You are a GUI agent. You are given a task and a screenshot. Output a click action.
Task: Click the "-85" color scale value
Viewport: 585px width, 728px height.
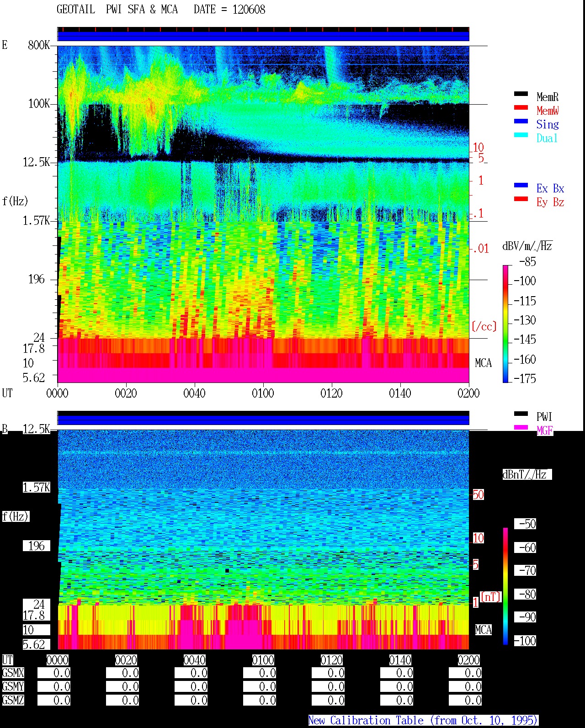[x=527, y=262]
